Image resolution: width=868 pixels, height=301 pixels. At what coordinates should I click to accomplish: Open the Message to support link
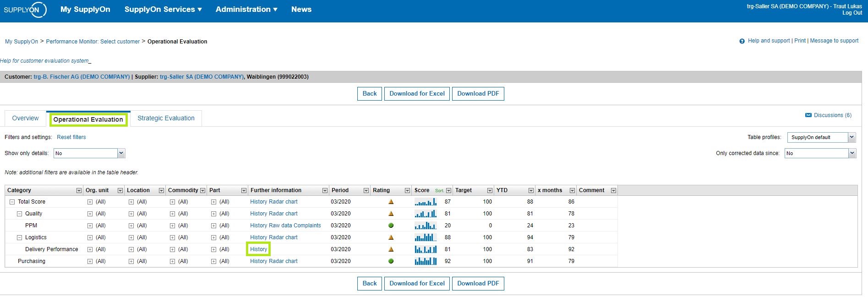pos(834,41)
